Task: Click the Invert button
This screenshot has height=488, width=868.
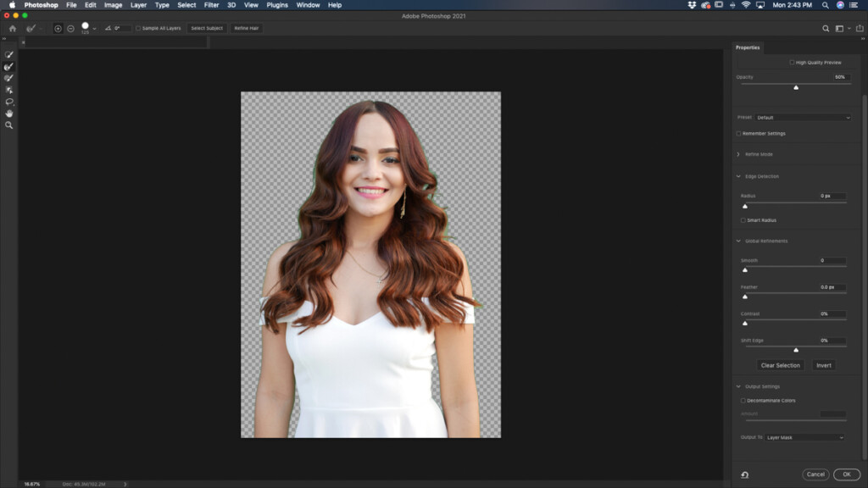Action: coord(824,365)
